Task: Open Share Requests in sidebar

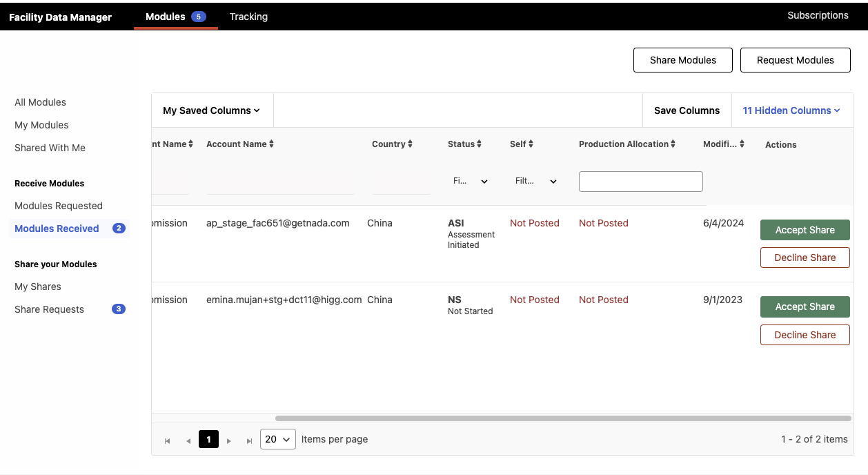Action: pos(49,309)
